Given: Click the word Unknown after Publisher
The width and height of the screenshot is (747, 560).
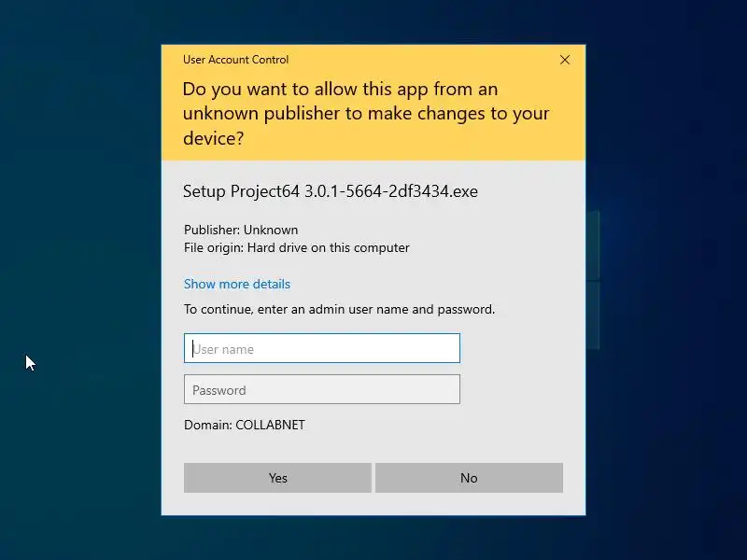Looking at the screenshot, I should coord(271,230).
